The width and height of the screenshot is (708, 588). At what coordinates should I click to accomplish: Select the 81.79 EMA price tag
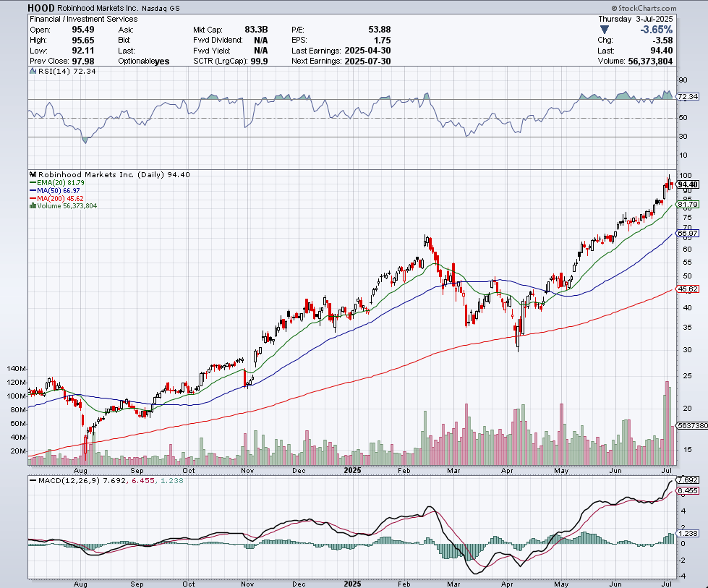pos(688,205)
